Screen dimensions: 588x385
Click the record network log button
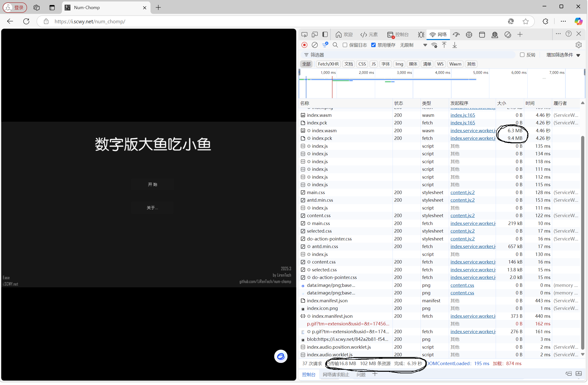pos(305,45)
